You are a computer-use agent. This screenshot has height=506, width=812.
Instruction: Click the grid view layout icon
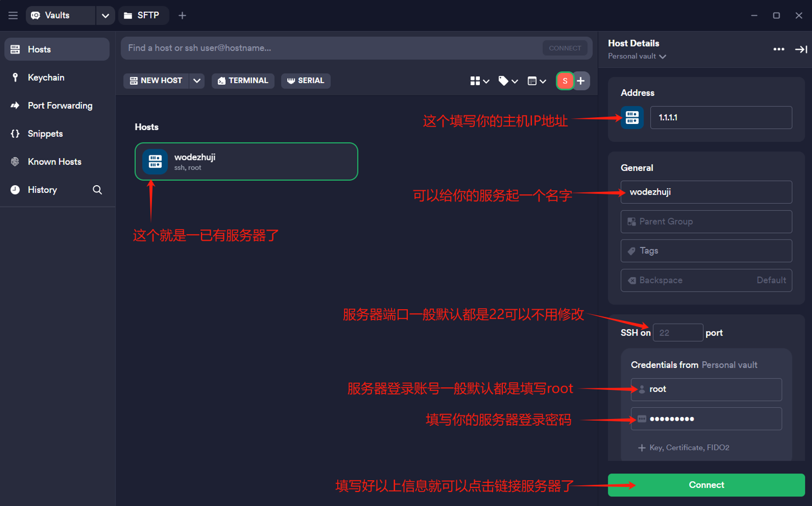click(479, 81)
